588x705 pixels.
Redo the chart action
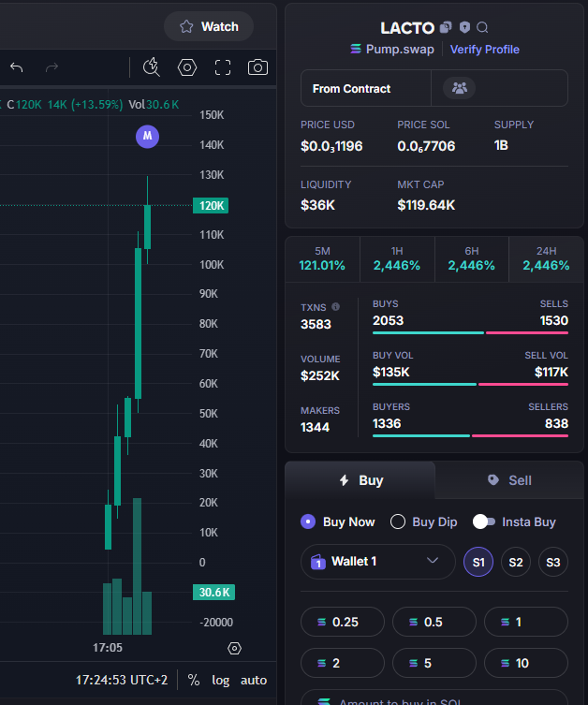coord(52,67)
